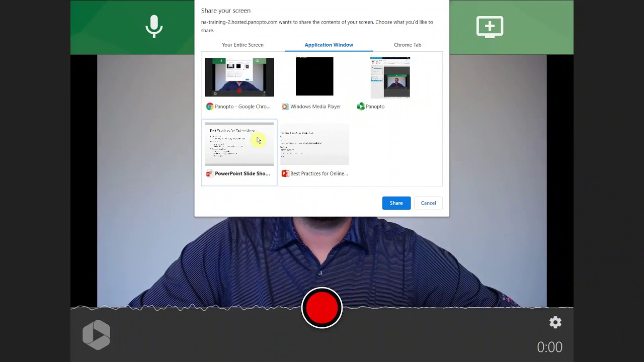Select the Windows Media Player window thumbnail
Image resolution: width=644 pixels, height=362 pixels.
[x=314, y=76]
